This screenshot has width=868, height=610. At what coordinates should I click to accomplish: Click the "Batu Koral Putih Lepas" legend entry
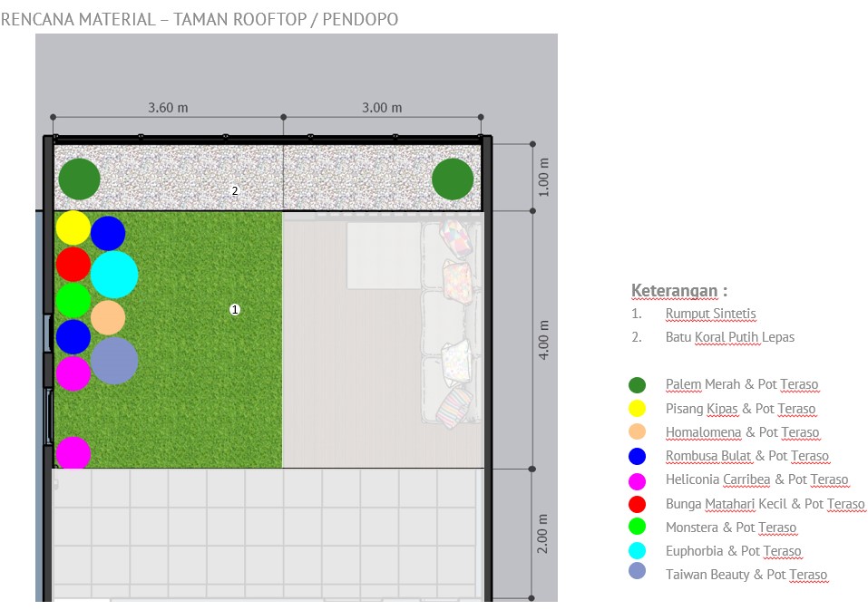(x=729, y=337)
